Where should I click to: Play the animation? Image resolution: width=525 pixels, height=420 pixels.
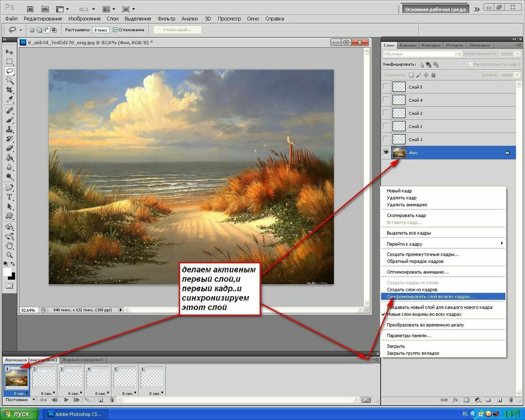point(66,400)
